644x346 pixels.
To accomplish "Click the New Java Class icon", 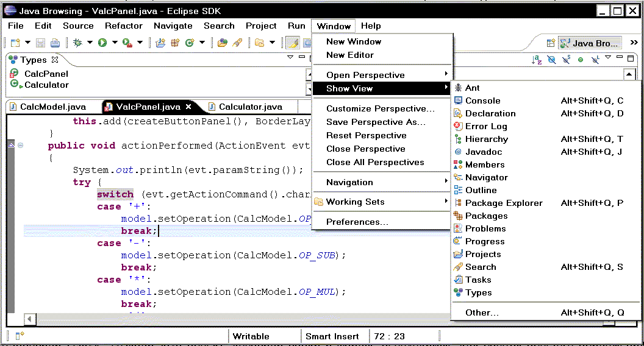I will coord(190,43).
